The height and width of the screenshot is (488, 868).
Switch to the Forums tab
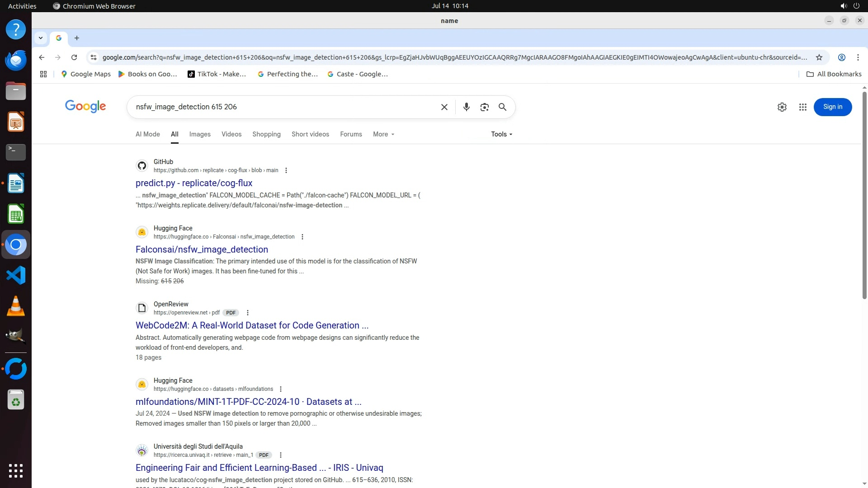(x=351, y=134)
